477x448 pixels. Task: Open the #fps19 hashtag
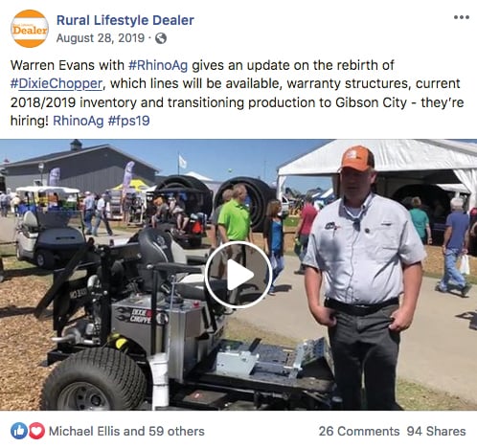pos(128,121)
